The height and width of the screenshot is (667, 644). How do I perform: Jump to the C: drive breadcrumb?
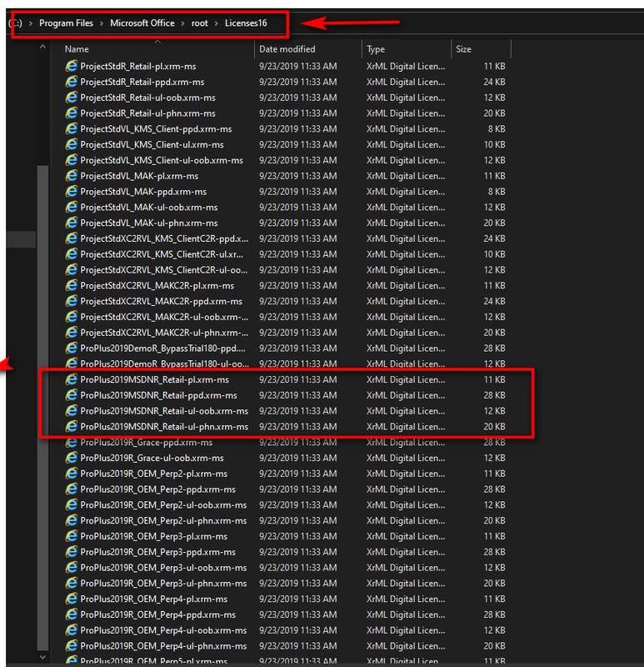coord(16,23)
